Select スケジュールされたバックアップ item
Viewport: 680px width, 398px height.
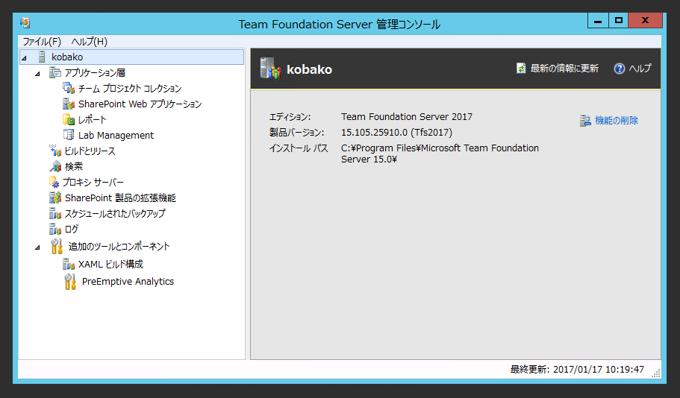point(115,213)
